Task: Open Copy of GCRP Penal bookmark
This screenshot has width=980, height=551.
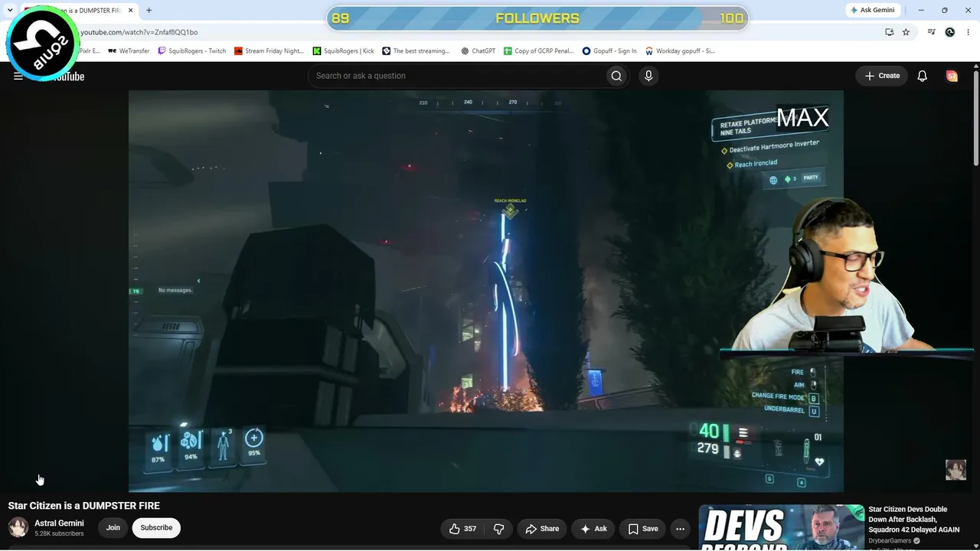Action: pos(539,51)
